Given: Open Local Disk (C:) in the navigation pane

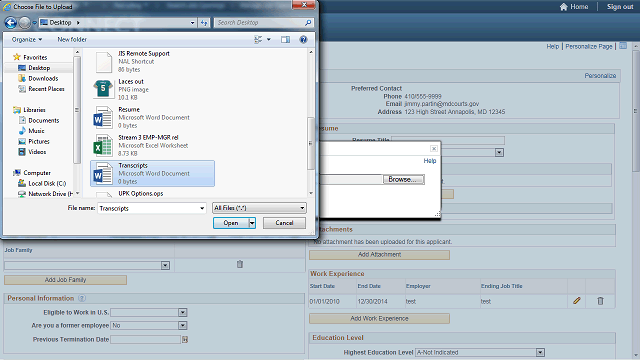Looking at the screenshot, I should [47, 184].
